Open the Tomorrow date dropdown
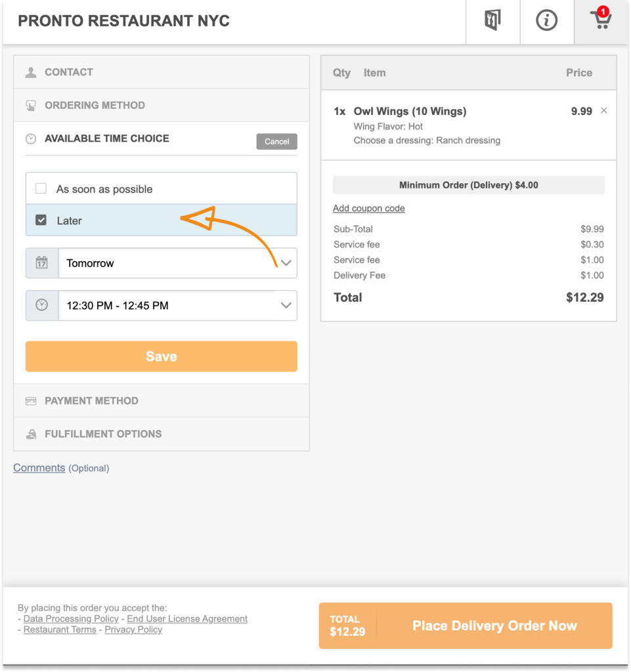The width and height of the screenshot is (631, 672). [177, 263]
